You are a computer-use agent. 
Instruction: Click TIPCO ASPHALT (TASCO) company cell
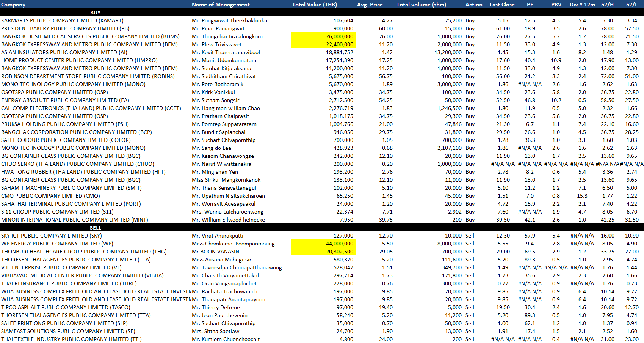(66, 307)
